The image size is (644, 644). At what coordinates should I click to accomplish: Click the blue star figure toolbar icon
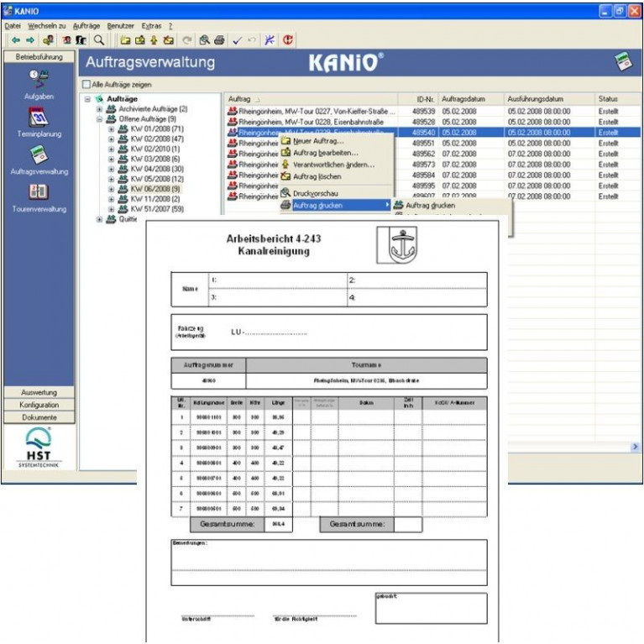point(270,40)
